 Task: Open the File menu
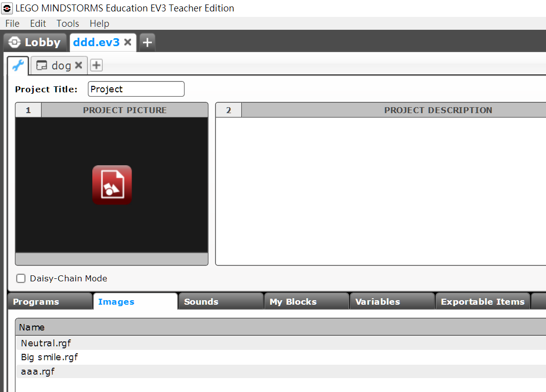coord(12,23)
